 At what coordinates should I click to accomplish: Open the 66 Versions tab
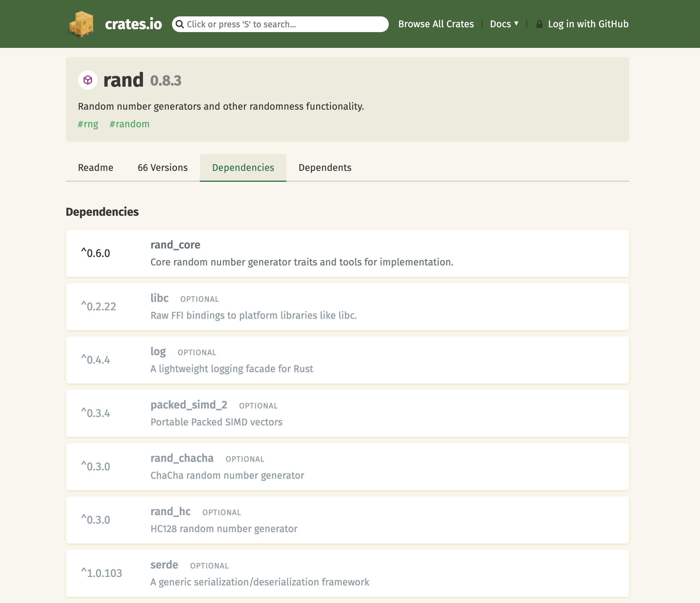[163, 168]
